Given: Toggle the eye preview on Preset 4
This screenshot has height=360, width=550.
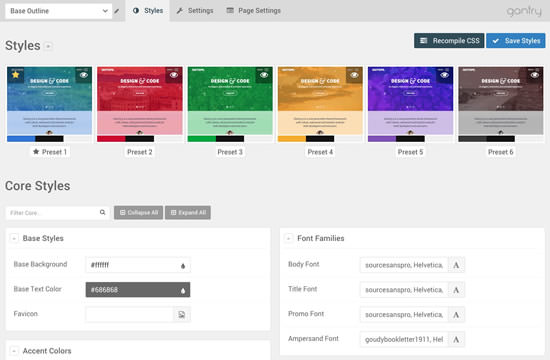Looking at the screenshot, I should coord(354,75).
